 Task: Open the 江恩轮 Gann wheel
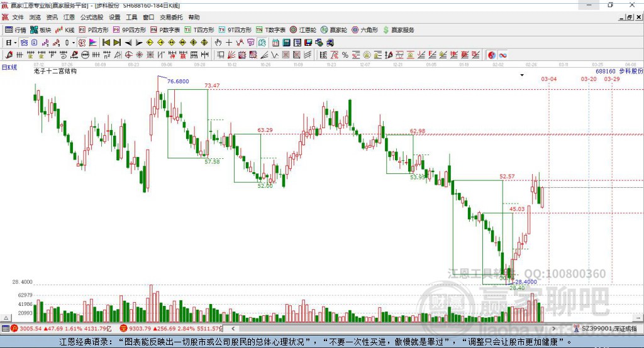(x=303, y=30)
